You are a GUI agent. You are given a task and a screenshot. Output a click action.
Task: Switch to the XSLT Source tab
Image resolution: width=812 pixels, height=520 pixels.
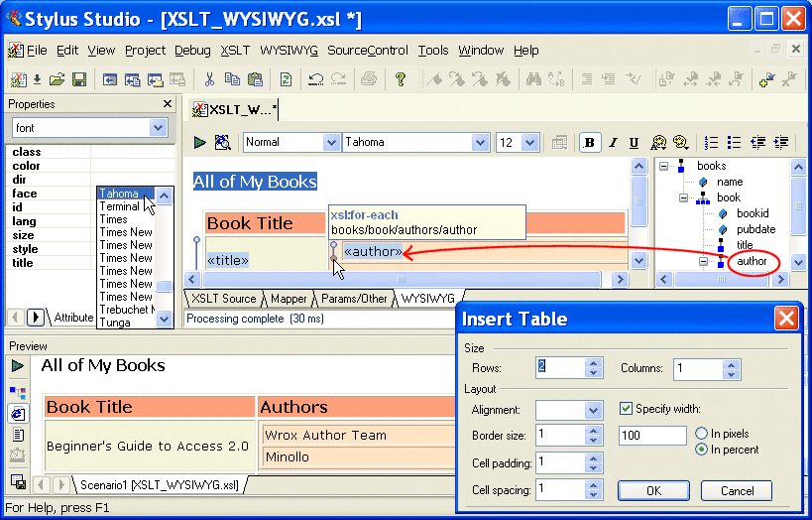click(223, 299)
